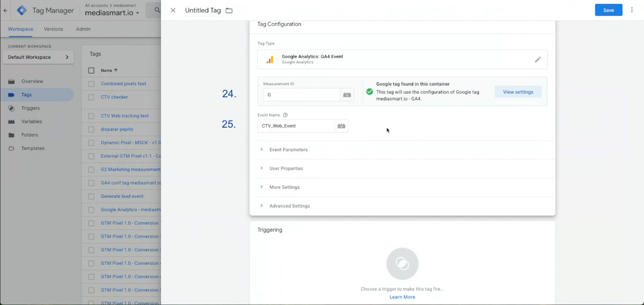
Task: Click the Event Name input field
Action: [296, 126]
